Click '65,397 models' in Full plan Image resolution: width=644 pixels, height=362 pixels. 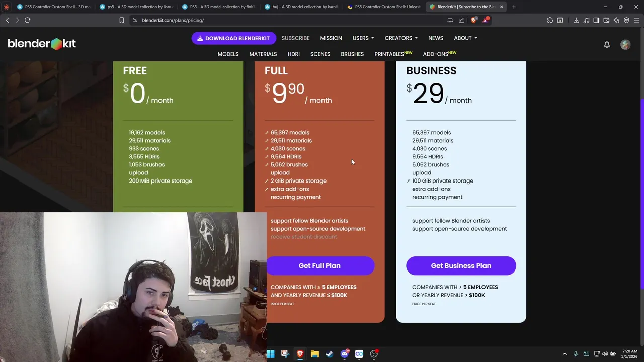point(290,133)
